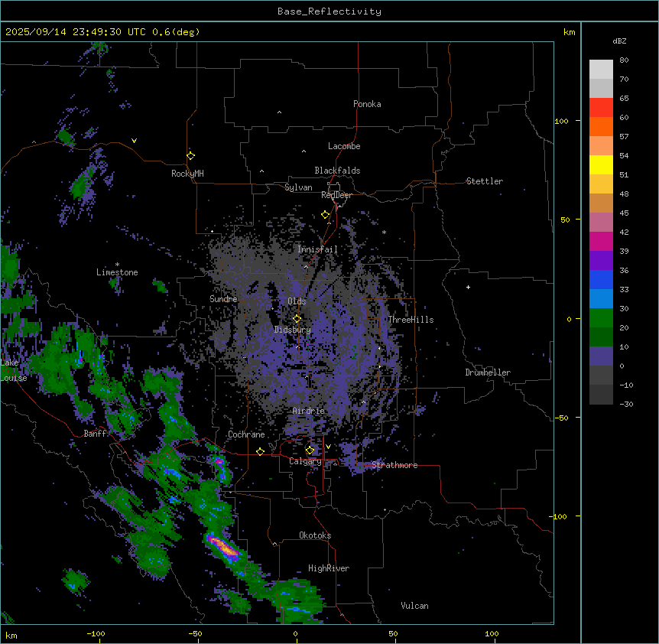Select the Innisfail label
The height and width of the screenshot is (644, 659).
pyautogui.click(x=317, y=249)
